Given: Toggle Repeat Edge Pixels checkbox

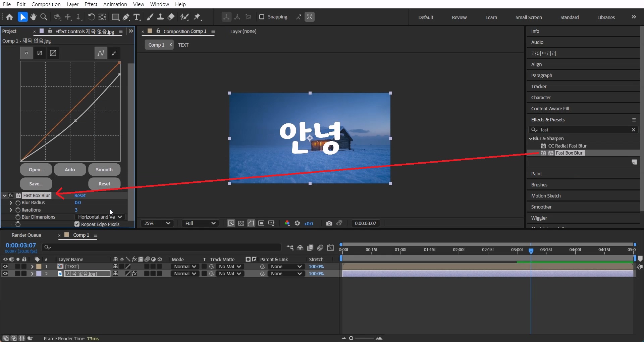Looking at the screenshot, I should [77, 224].
